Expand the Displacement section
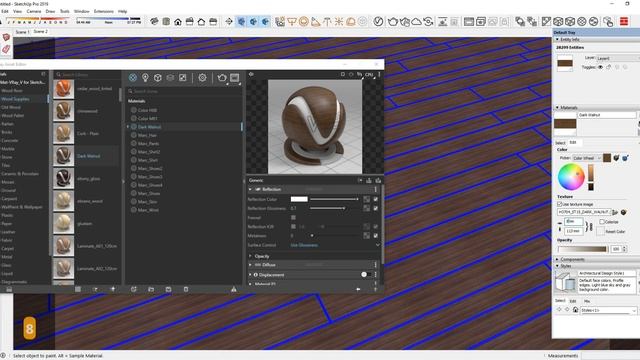 250,275
